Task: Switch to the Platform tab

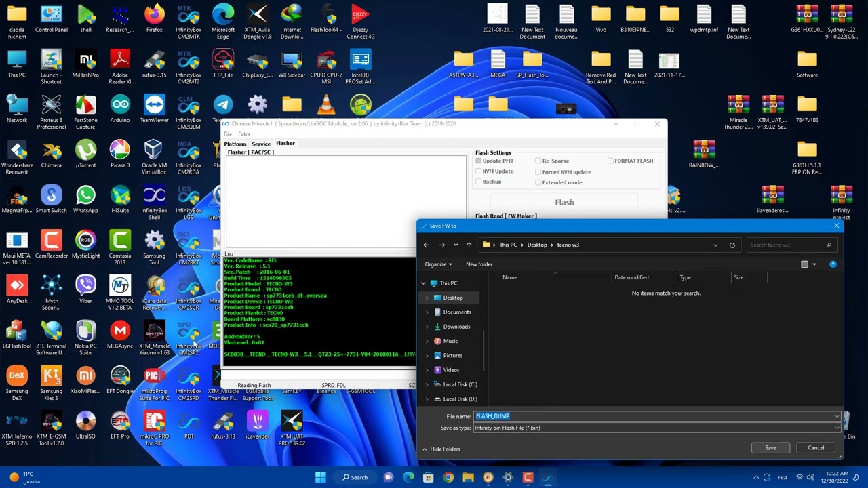Action: pos(235,144)
